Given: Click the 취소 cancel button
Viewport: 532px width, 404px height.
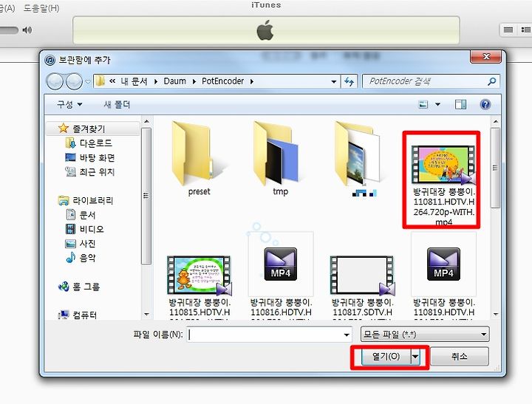Looking at the screenshot, I should pyautogui.click(x=460, y=356).
